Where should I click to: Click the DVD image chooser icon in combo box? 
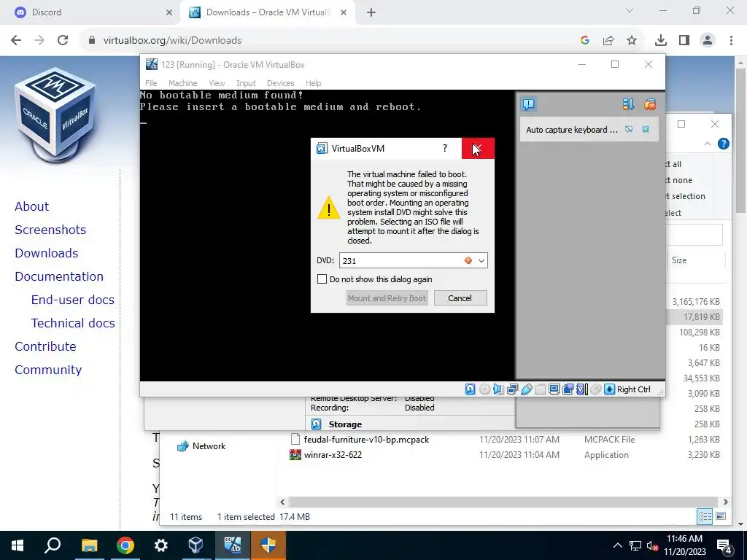(x=468, y=260)
